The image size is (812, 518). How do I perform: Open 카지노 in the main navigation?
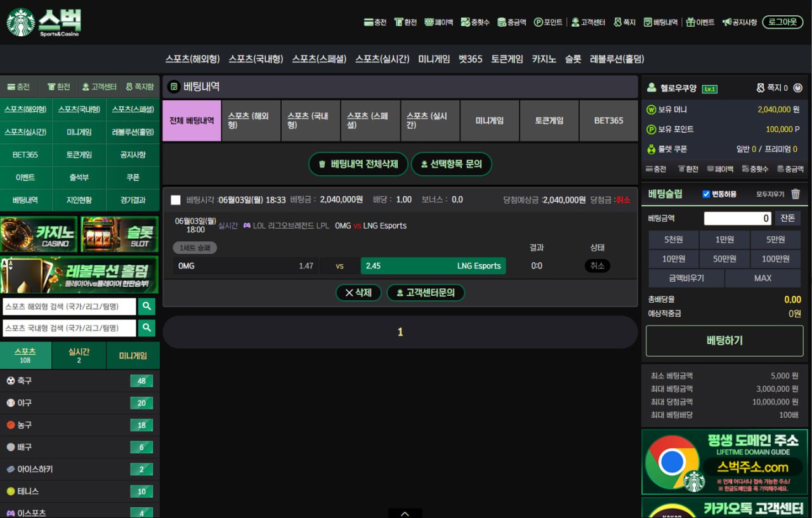[544, 59]
